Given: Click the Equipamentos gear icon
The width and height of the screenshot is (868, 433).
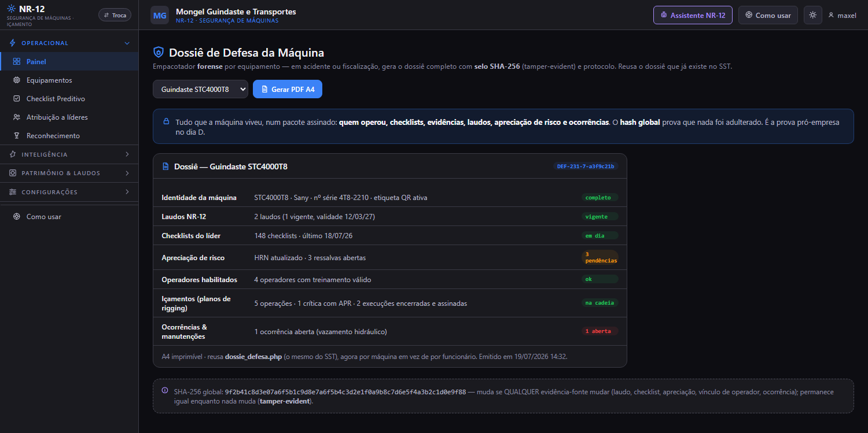Looking at the screenshot, I should point(16,80).
